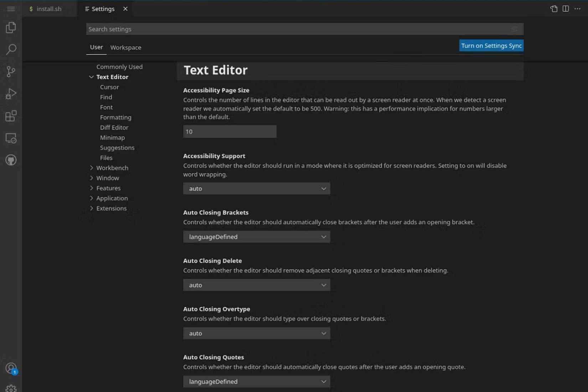Screen dimensions: 588x392
Task: Turn on Settings Sync
Action: [x=491, y=46]
